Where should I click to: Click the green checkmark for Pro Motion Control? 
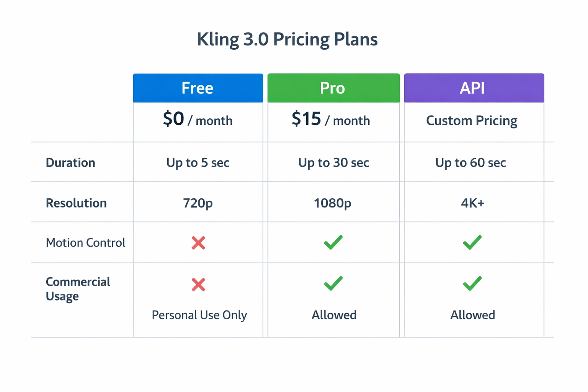[x=333, y=242]
